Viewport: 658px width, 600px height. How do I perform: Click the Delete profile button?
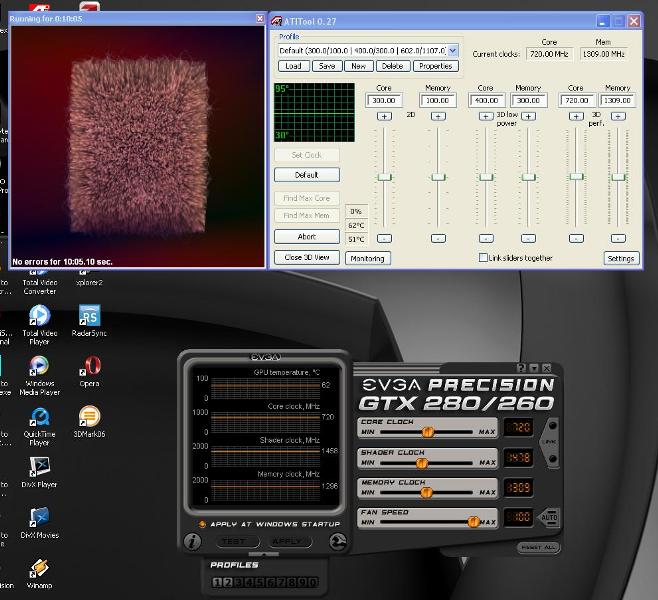coord(393,66)
